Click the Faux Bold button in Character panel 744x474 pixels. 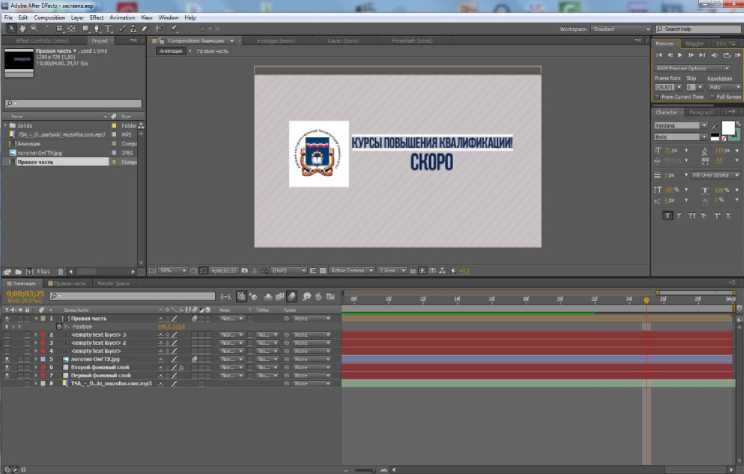point(668,214)
